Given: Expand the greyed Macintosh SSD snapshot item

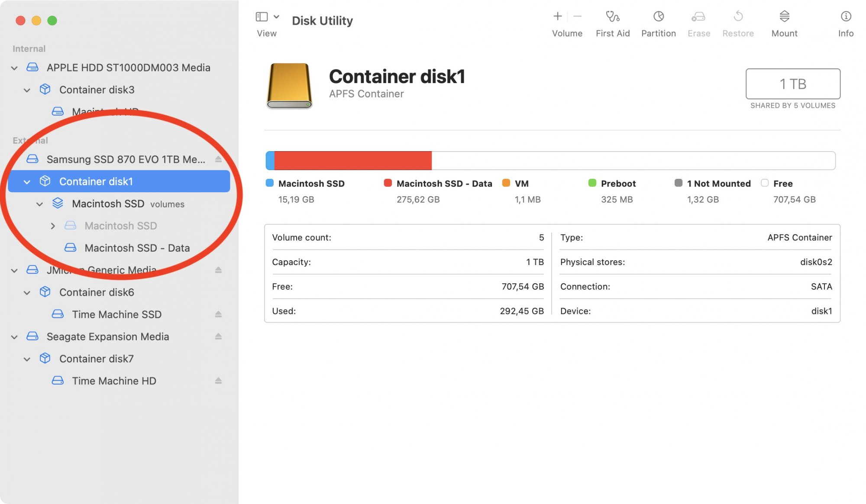Looking at the screenshot, I should click(x=53, y=226).
